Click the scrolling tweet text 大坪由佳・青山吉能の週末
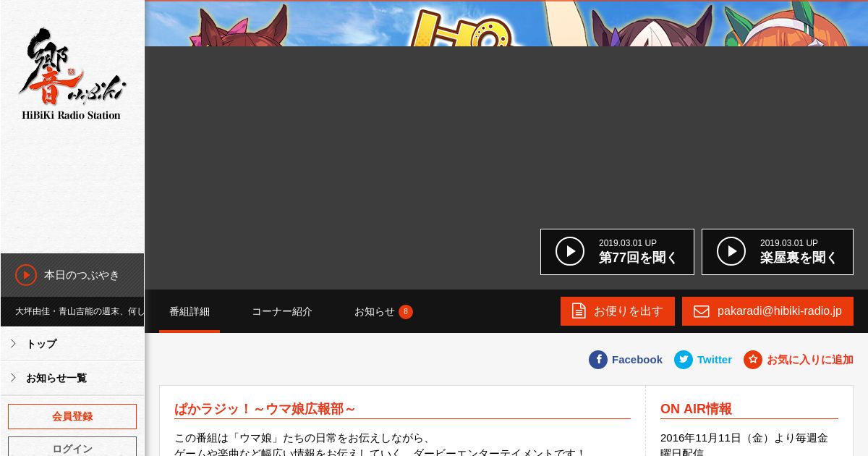Screen dimensions: 868x456 80,311
